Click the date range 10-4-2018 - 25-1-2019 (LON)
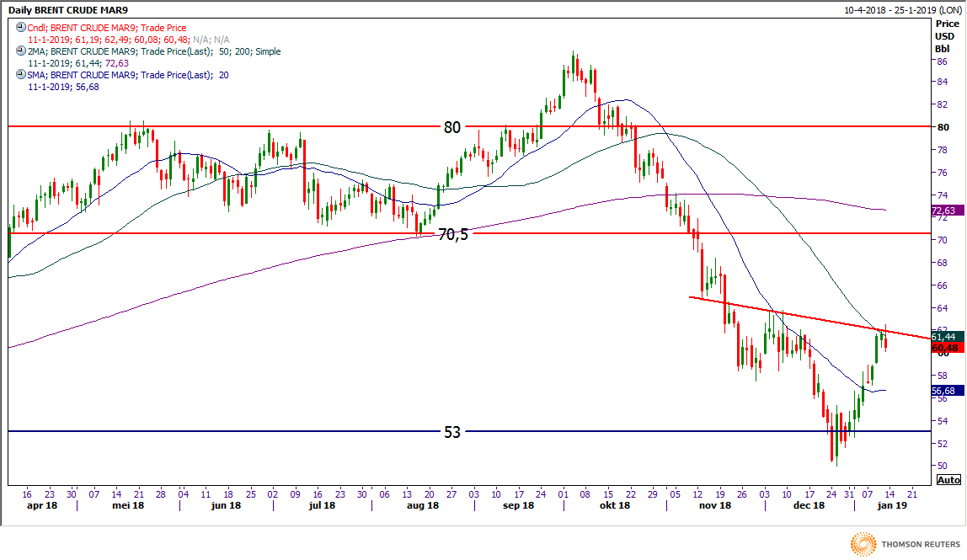The width and height of the screenshot is (967, 560). 903,10
